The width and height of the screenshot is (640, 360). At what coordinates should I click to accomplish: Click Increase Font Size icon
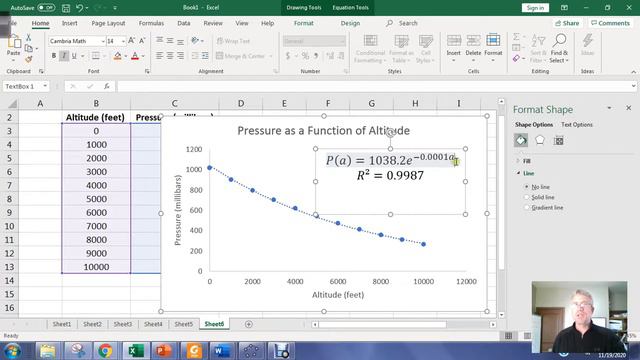coord(131,41)
